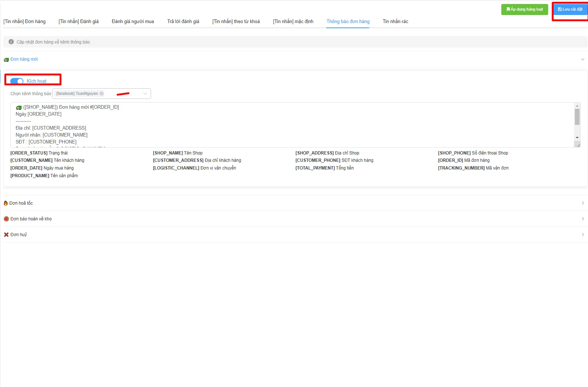
Task: Click the [ORDER_ID] Mã đơn hàng placeholder
Action: coord(464,160)
